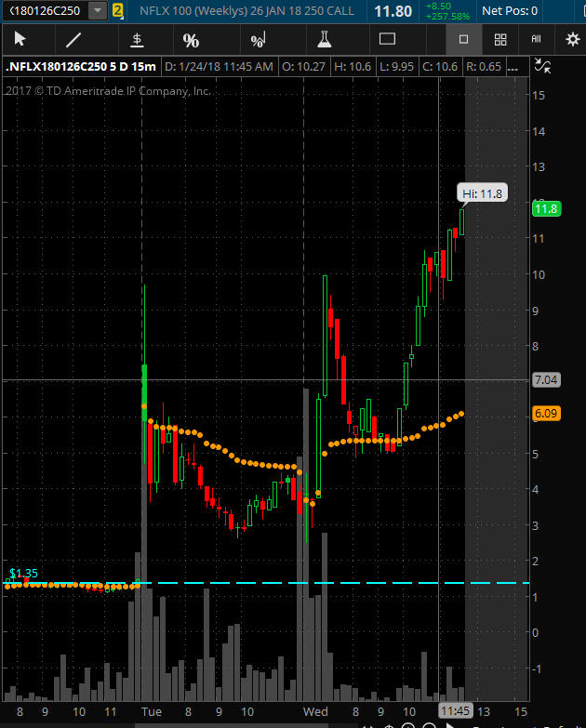Open .NFLX180126C250 5 D 15m timeframe selector

click(81, 67)
